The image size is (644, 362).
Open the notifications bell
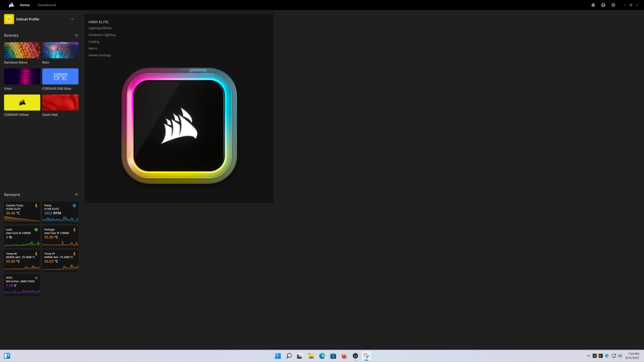593,5
